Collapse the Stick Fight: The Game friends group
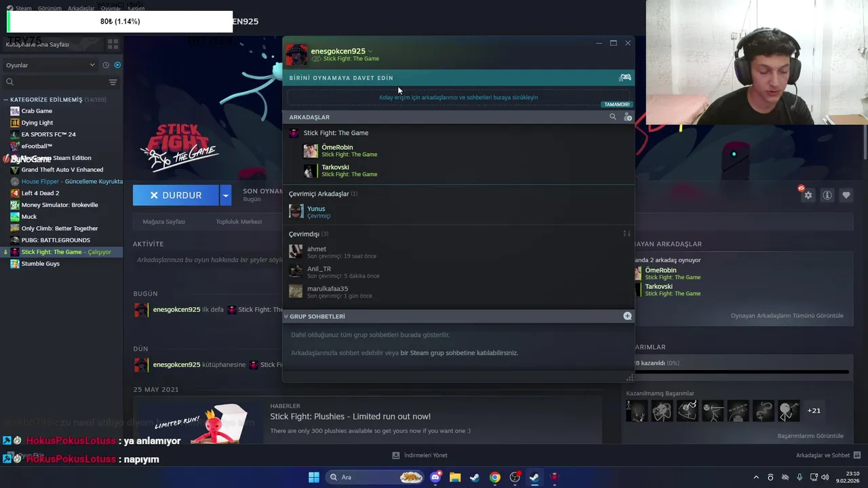 coord(336,133)
